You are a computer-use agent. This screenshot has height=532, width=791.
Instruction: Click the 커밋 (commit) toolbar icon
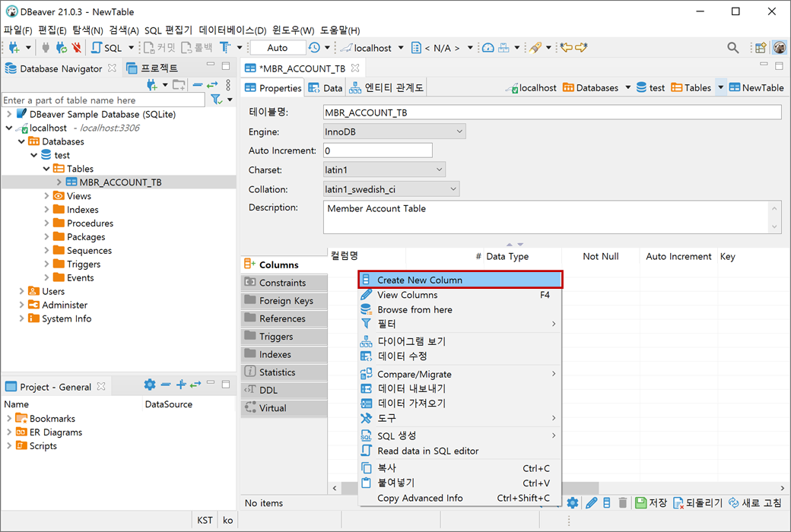click(156, 47)
